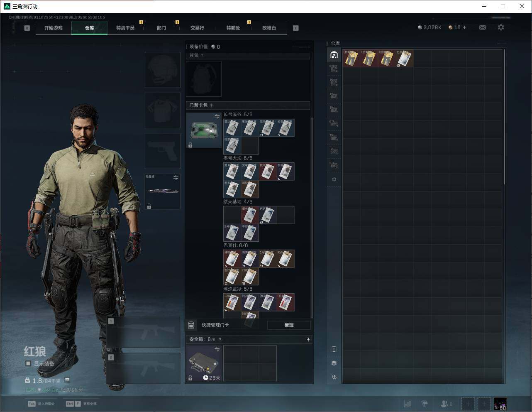Click the help icon next to 门禁卡包
Viewport: 532px width, 412px height.
click(x=212, y=105)
